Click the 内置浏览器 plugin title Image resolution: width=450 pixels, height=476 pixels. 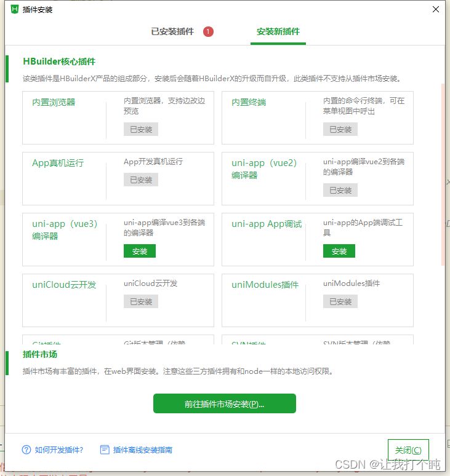click(x=54, y=102)
